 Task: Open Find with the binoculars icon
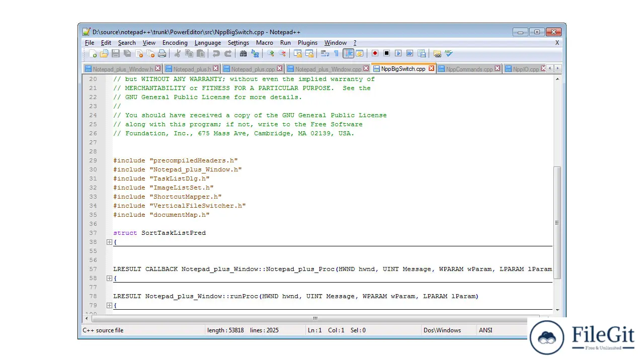pos(243,53)
